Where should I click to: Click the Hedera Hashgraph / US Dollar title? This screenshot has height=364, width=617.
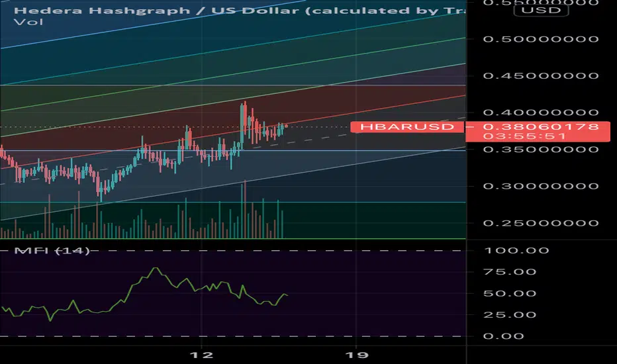[x=240, y=10]
